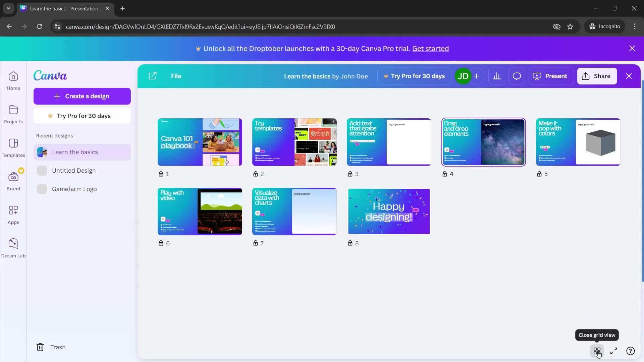Image resolution: width=644 pixels, height=362 pixels.
Task: Select the Add text that grabs attention slide
Action: click(x=389, y=142)
